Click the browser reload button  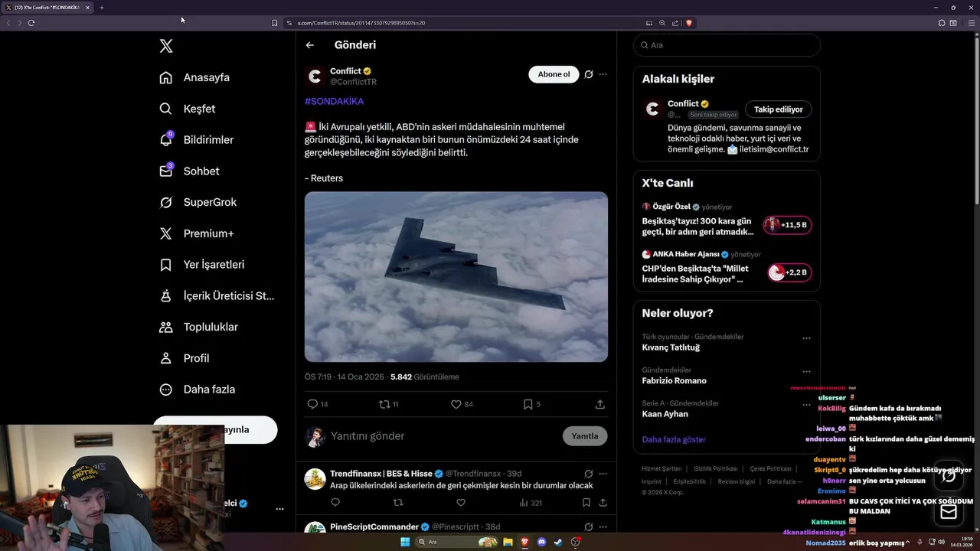coord(31,23)
